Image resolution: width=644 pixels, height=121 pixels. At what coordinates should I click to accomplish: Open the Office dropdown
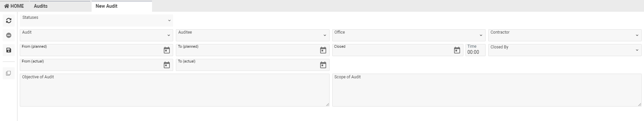[x=409, y=35]
